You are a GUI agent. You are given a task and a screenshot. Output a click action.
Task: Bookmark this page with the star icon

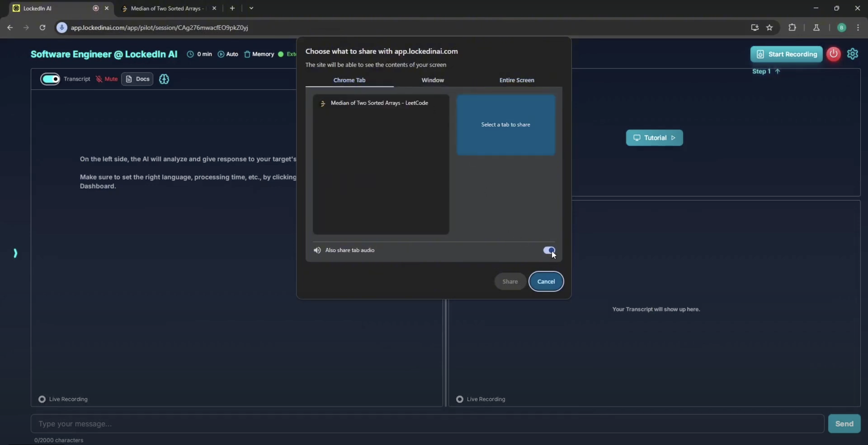tap(769, 28)
